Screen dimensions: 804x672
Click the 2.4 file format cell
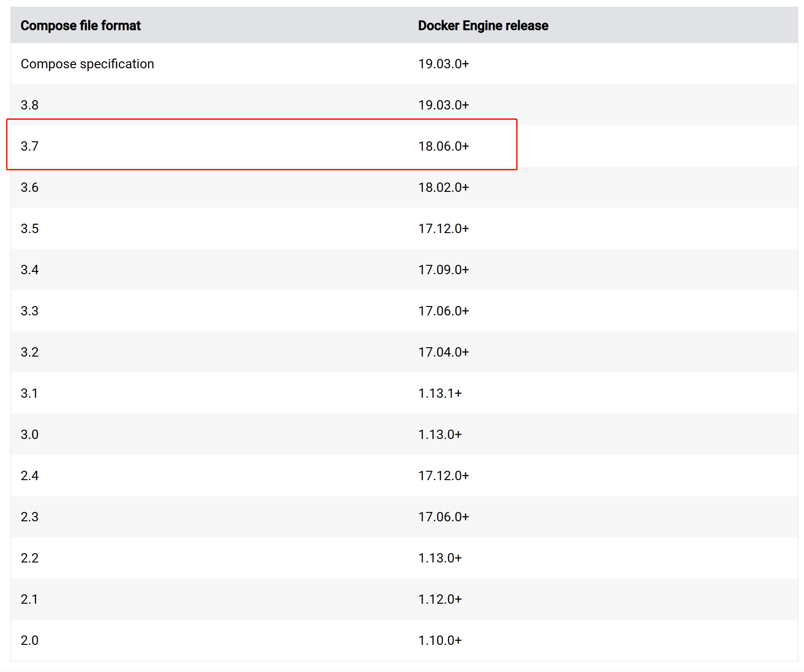coord(29,476)
